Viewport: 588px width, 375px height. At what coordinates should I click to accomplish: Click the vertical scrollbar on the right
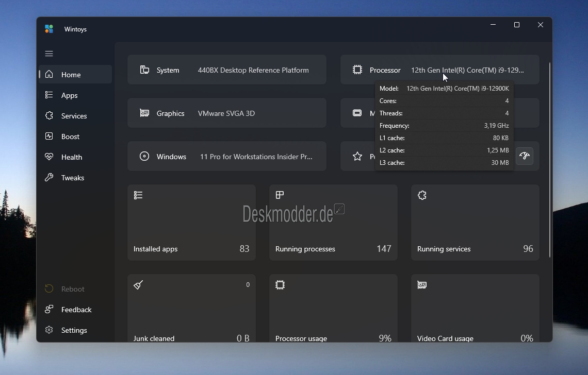click(550, 160)
